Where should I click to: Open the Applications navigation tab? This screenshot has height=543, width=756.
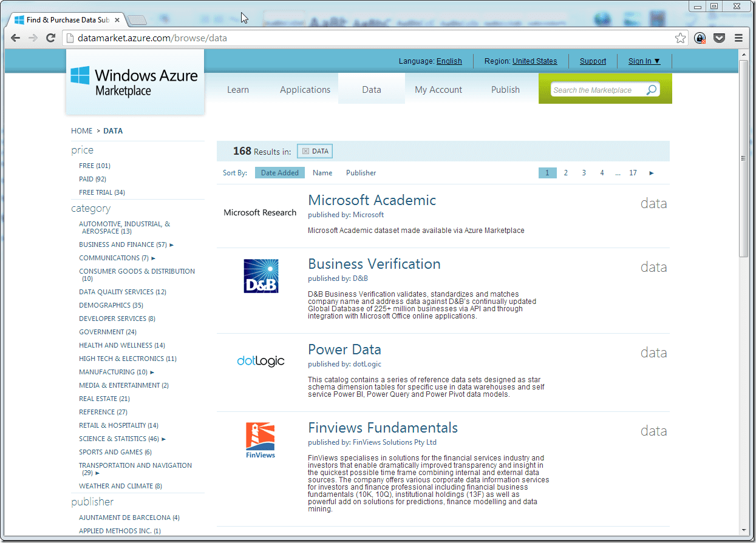point(305,89)
